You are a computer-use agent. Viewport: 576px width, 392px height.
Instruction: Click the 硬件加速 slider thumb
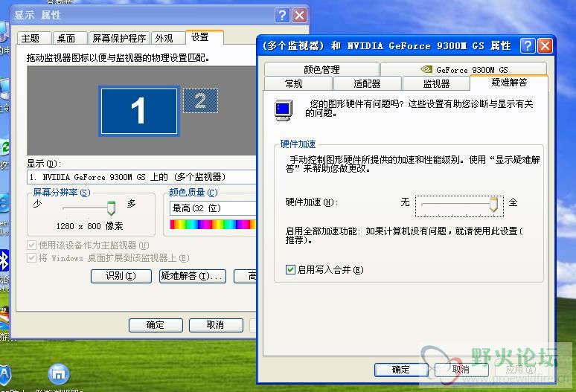click(493, 205)
